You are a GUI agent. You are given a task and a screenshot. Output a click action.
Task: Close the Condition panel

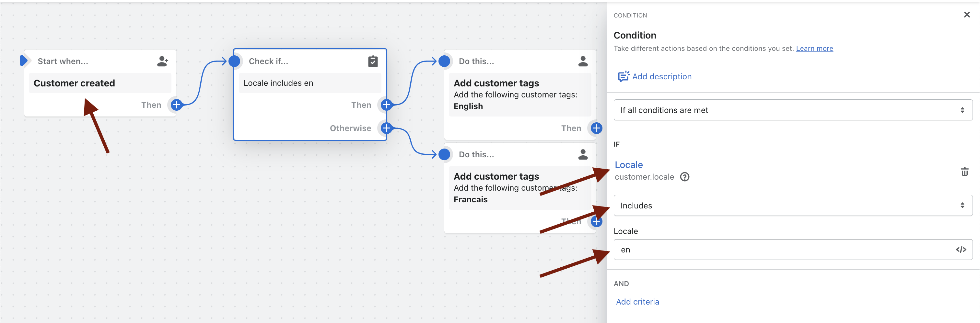966,15
